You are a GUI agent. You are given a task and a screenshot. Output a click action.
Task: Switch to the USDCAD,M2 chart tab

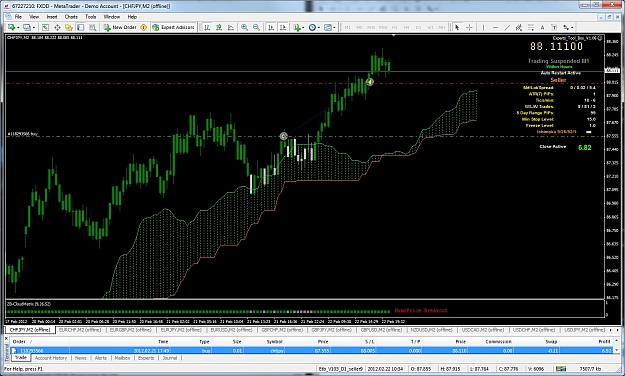[483, 330]
